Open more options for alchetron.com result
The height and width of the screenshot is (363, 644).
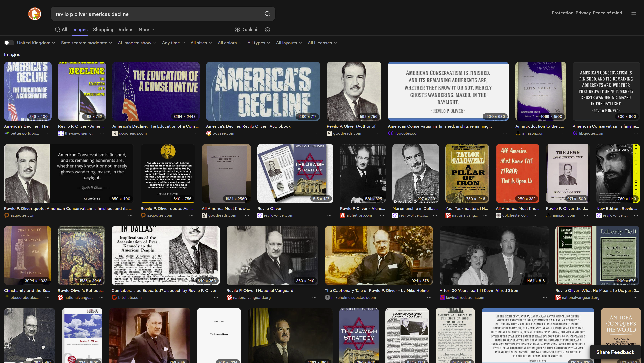point(382,215)
